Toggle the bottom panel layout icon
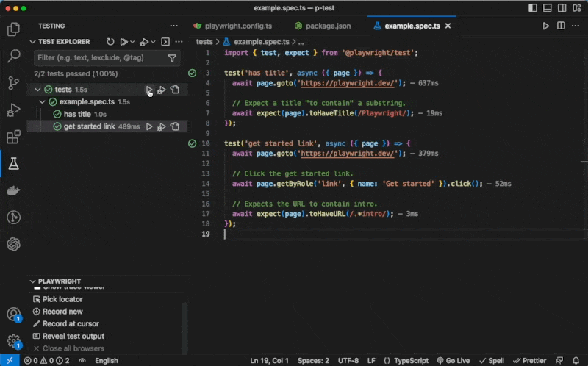Viewport: 588px width, 366px height. coord(547,8)
